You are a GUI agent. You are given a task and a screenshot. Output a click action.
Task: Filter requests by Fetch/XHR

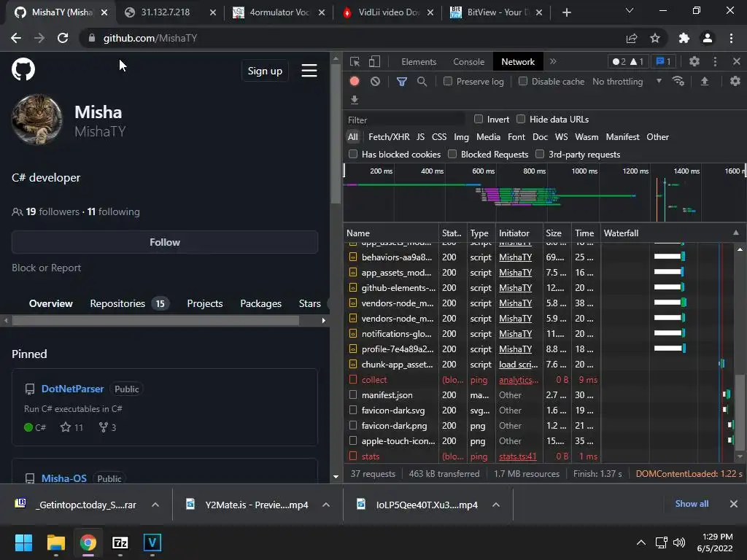(389, 136)
